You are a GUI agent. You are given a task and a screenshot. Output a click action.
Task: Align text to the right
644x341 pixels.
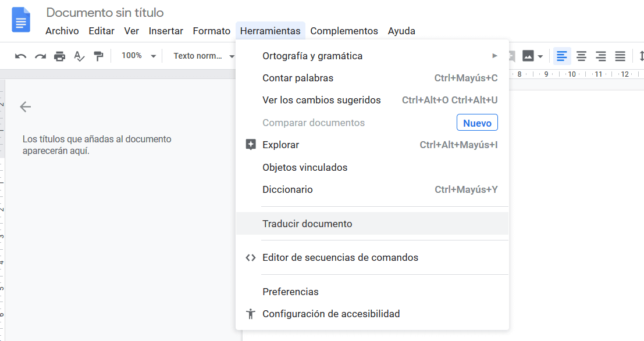(x=601, y=56)
